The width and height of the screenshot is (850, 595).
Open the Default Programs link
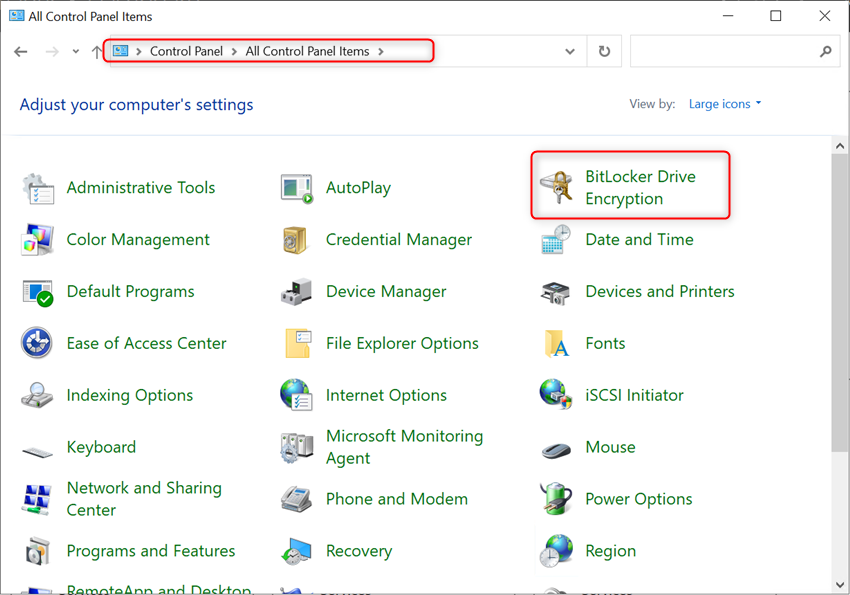pyautogui.click(x=130, y=292)
